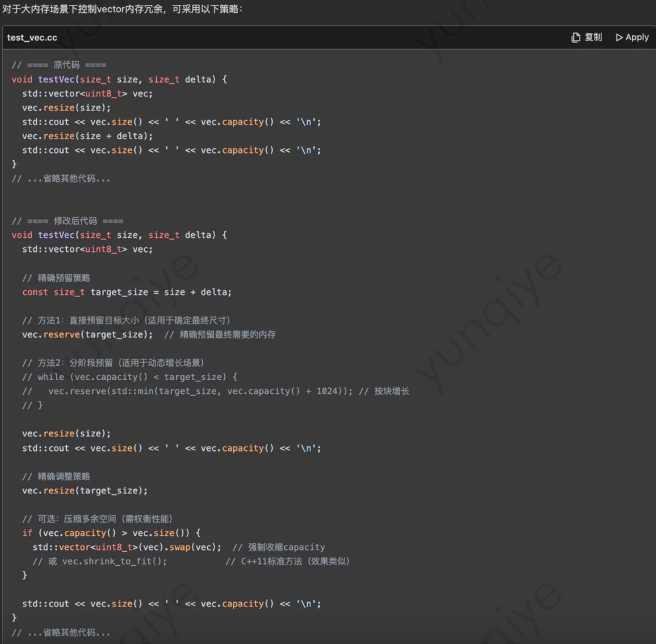Click the line "vec.resize(size + delta);"
The height and width of the screenshot is (644, 656).
coord(87,136)
